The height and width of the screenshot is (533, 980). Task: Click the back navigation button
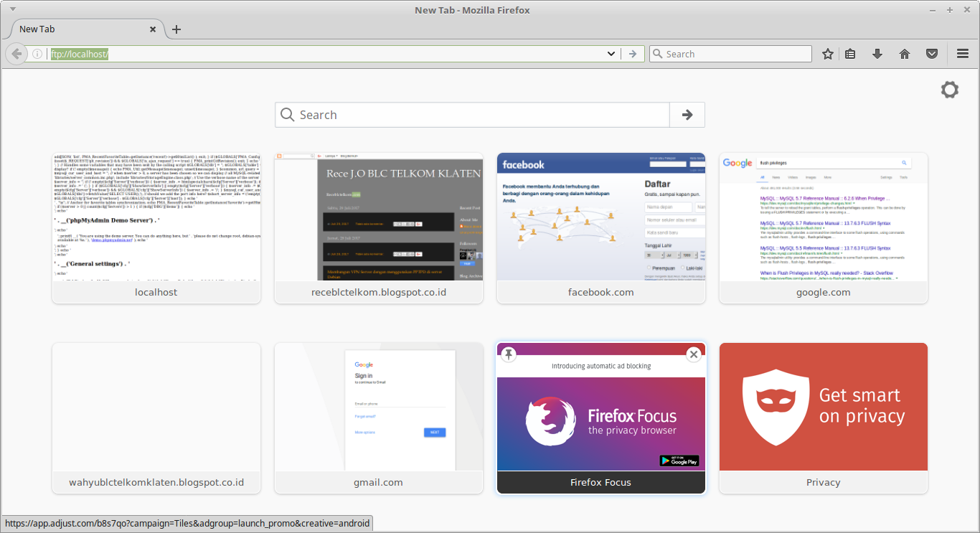click(16, 53)
